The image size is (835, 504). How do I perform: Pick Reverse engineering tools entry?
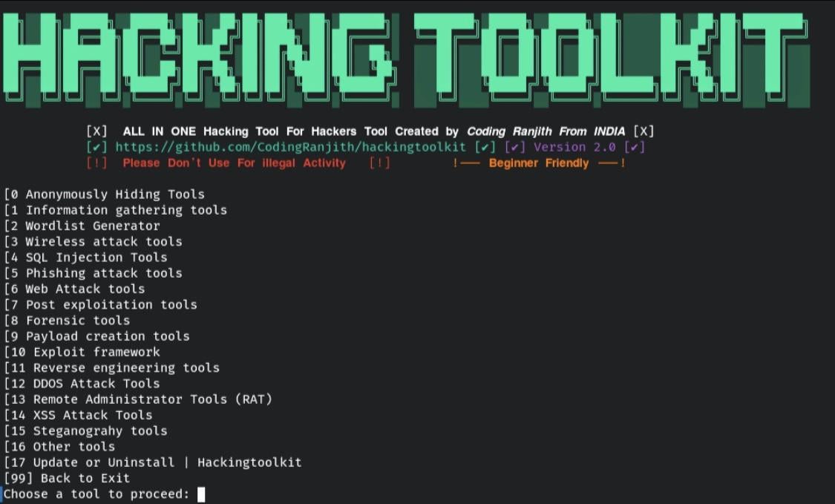112,368
